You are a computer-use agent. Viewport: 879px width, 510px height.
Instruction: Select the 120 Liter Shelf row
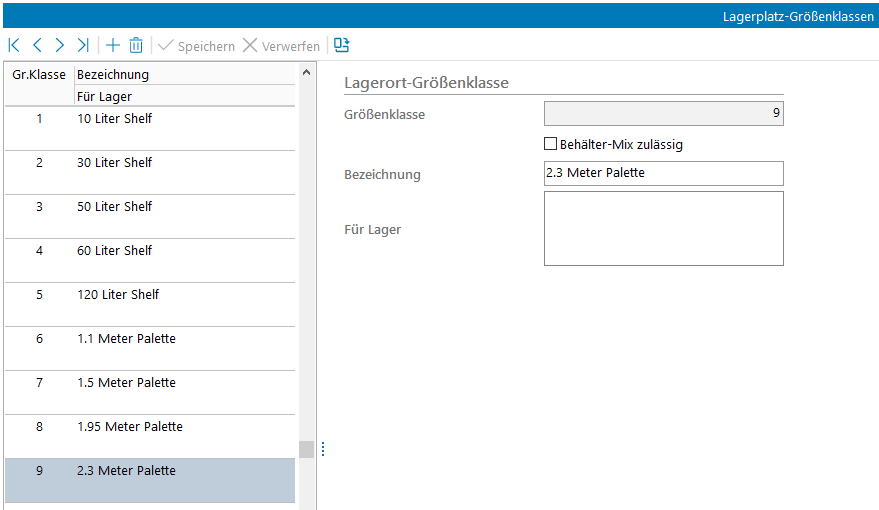click(x=150, y=304)
